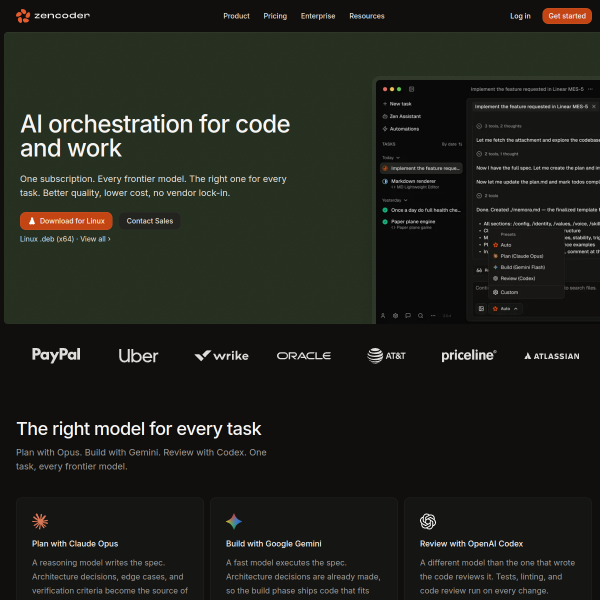Click 'AI orchestration for code and work' headline
The width and height of the screenshot is (600, 600).
click(155, 136)
